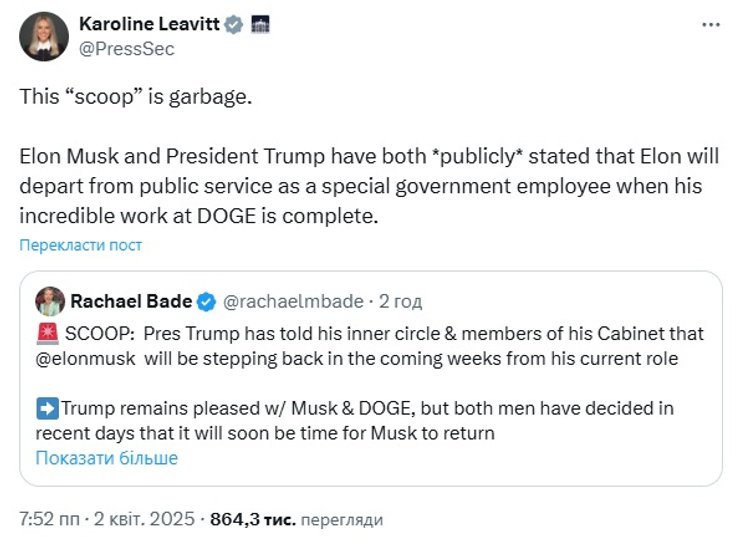Click the 7:52 пп post timestamp
This screenshot has width=740, height=551.
click(x=51, y=520)
